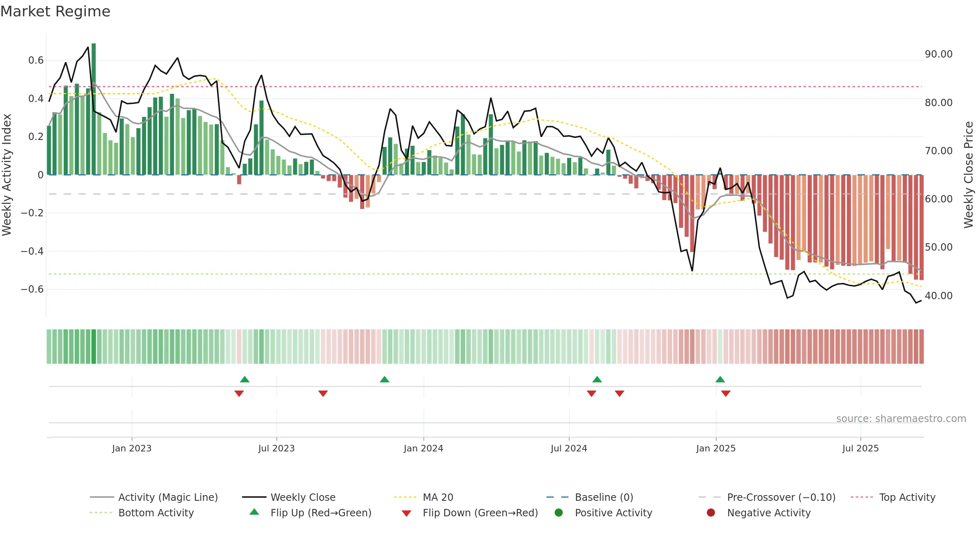Click the tallest green activity bar near 0.7
980x551 pixels.
[94, 109]
